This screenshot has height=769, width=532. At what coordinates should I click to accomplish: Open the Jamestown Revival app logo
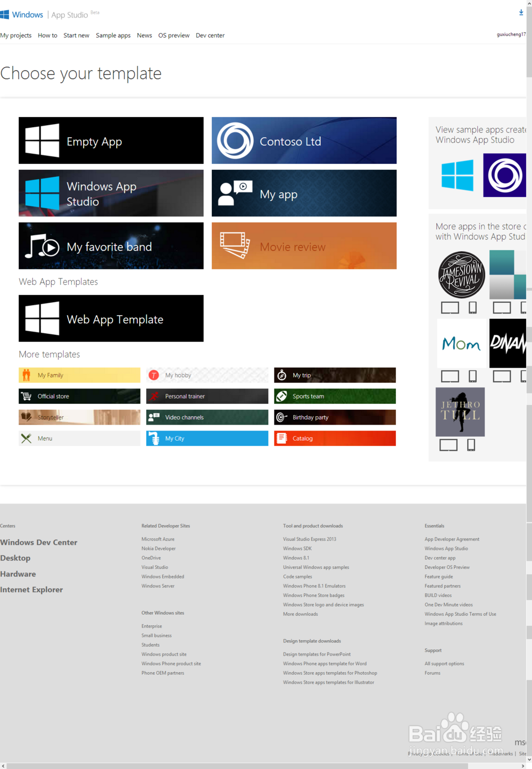click(x=461, y=275)
